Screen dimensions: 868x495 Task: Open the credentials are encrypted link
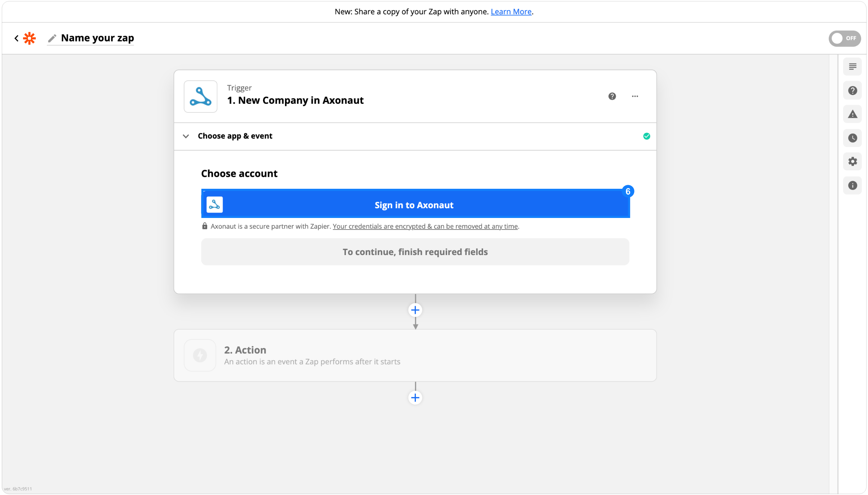(x=425, y=226)
